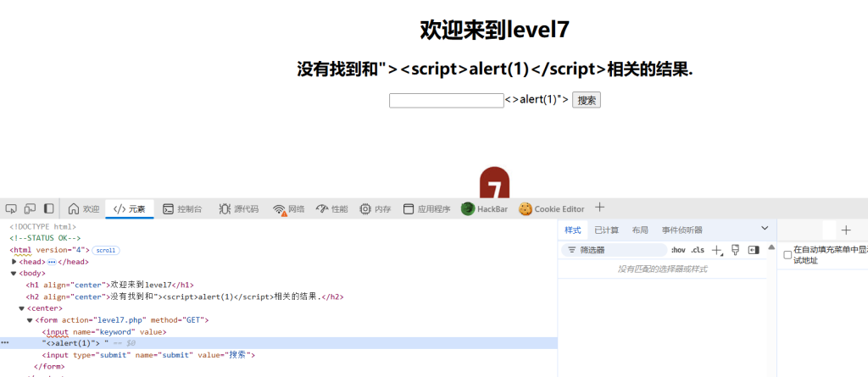This screenshot has height=377, width=868.
Task: Expand the head ellipsis badge
Action: 52,262
